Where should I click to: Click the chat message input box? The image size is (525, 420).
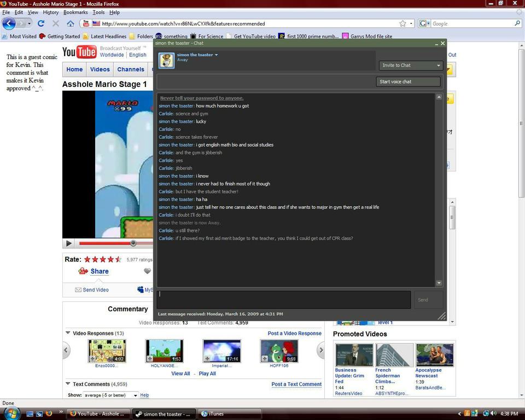[x=284, y=300]
